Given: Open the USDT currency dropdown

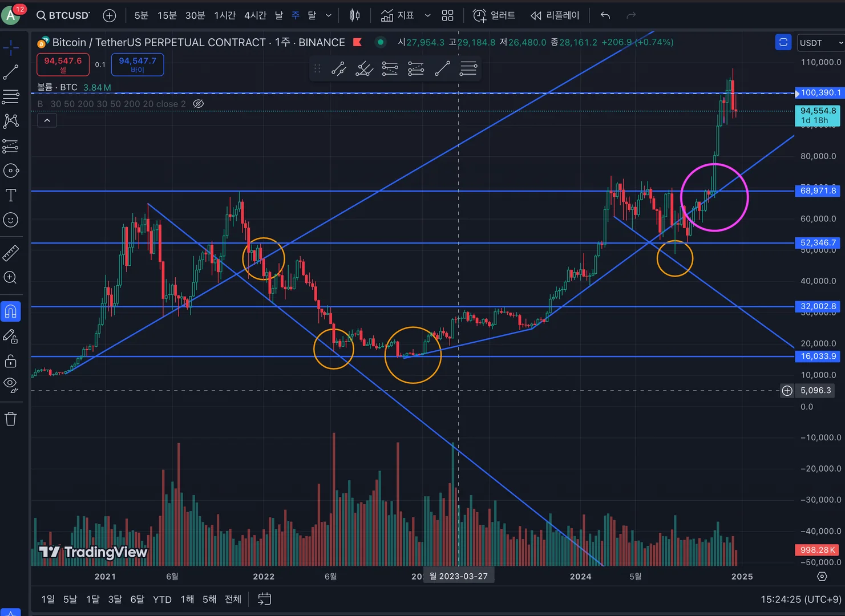Looking at the screenshot, I should (820, 43).
